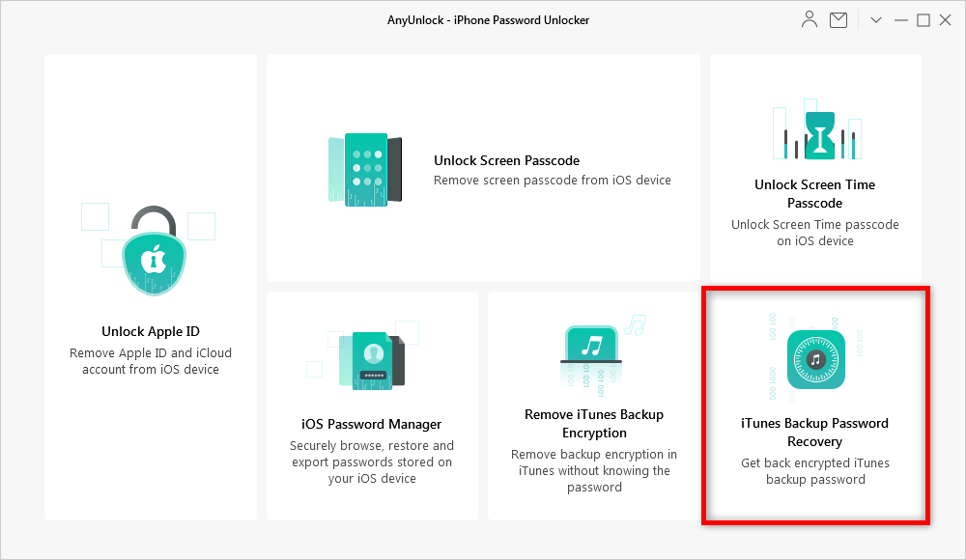966x560 pixels.
Task: Maximize the AnyUnlock window
Action: (x=923, y=20)
